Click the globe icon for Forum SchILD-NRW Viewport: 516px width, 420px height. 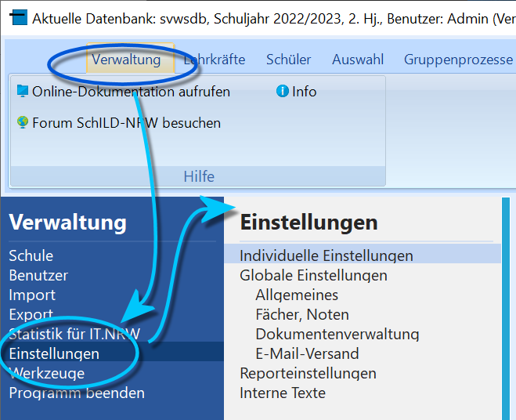(x=23, y=122)
